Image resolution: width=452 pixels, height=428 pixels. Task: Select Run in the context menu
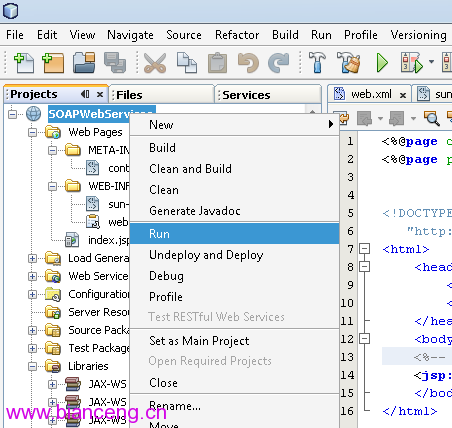(x=234, y=234)
